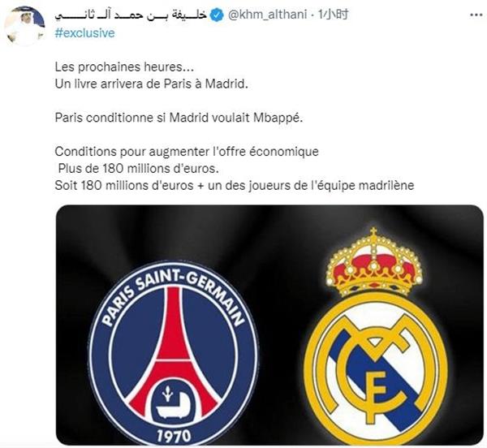Click the Arabic display name of the author
The width and height of the screenshot is (487, 448).
131,15
